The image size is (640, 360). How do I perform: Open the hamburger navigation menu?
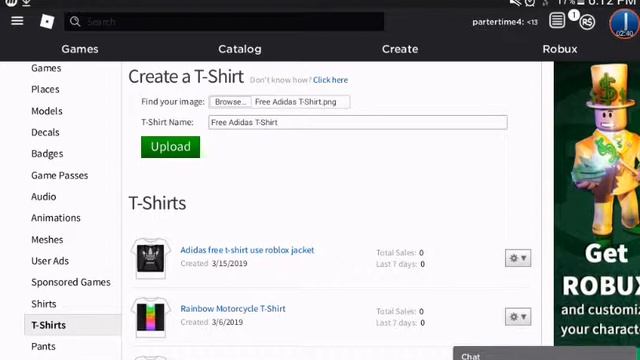tap(17, 21)
